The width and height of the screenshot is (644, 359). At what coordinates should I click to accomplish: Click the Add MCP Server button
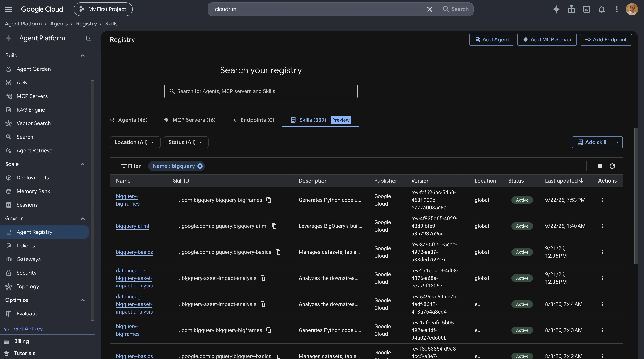(547, 40)
